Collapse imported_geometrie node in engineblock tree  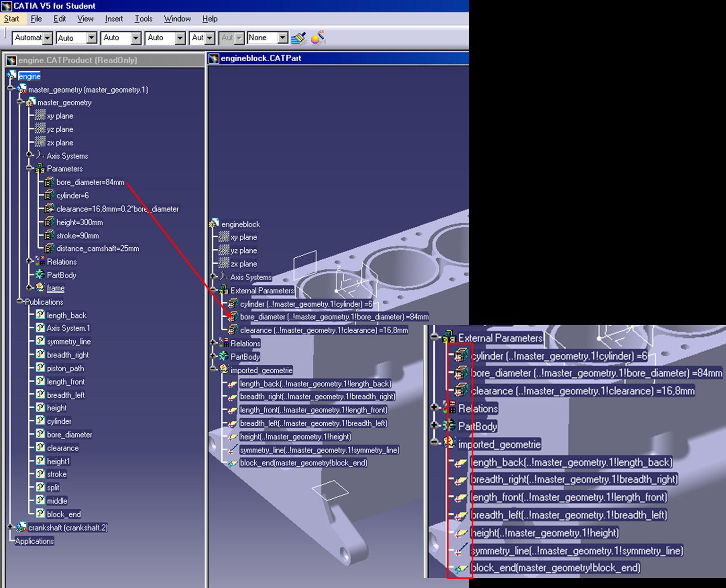coord(213,370)
